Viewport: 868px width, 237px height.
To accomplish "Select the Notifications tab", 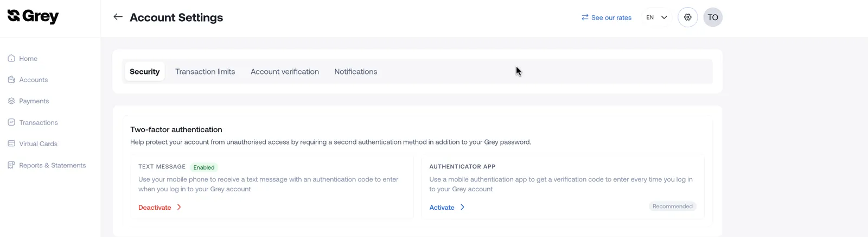I will click(x=356, y=72).
